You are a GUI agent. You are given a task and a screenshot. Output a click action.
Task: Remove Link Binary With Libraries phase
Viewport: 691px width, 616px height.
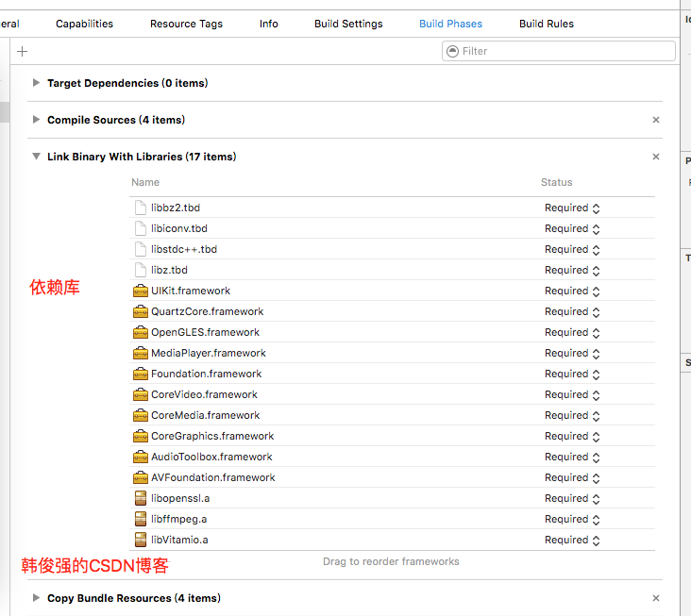tap(656, 157)
